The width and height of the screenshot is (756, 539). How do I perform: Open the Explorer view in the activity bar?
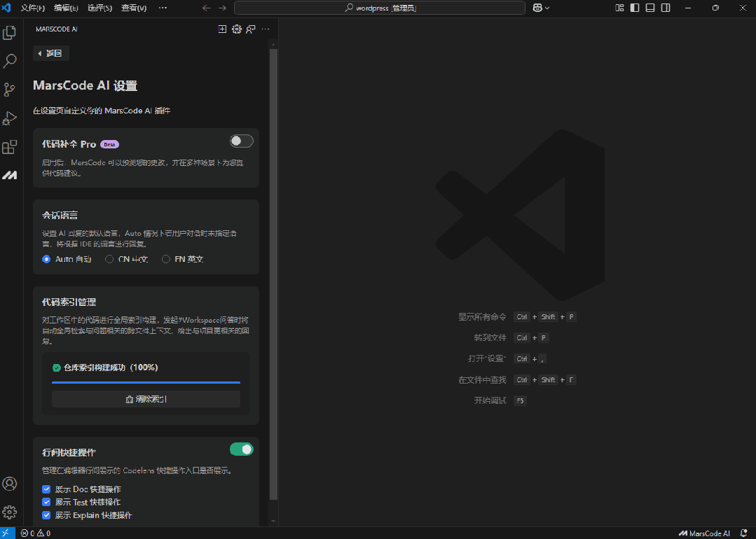click(10, 33)
